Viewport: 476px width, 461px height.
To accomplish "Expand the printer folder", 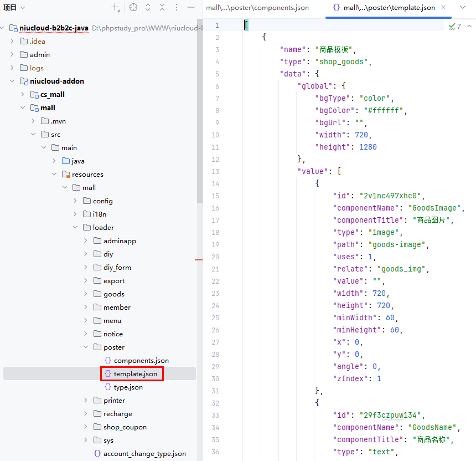I will (x=86, y=401).
